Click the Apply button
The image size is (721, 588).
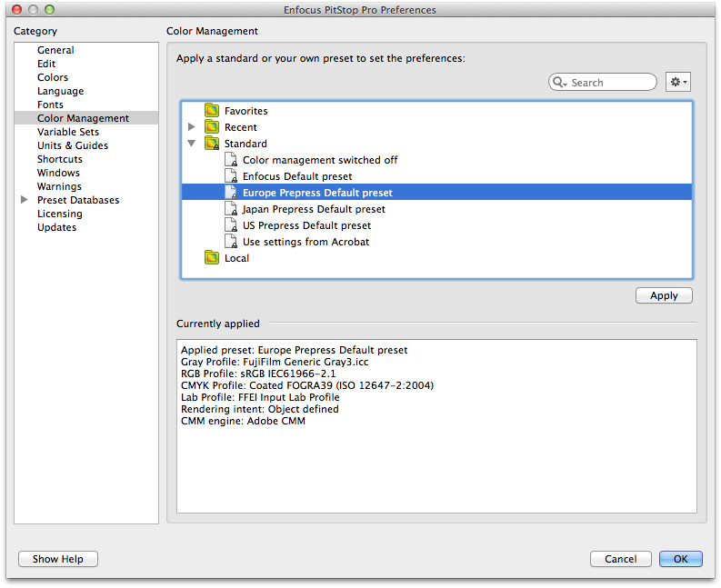click(x=664, y=295)
